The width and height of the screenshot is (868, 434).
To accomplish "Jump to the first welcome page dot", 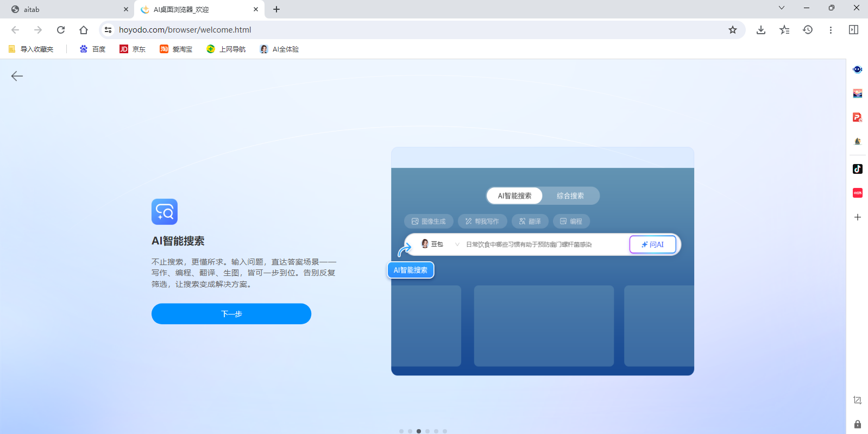I will (x=401, y=431).
